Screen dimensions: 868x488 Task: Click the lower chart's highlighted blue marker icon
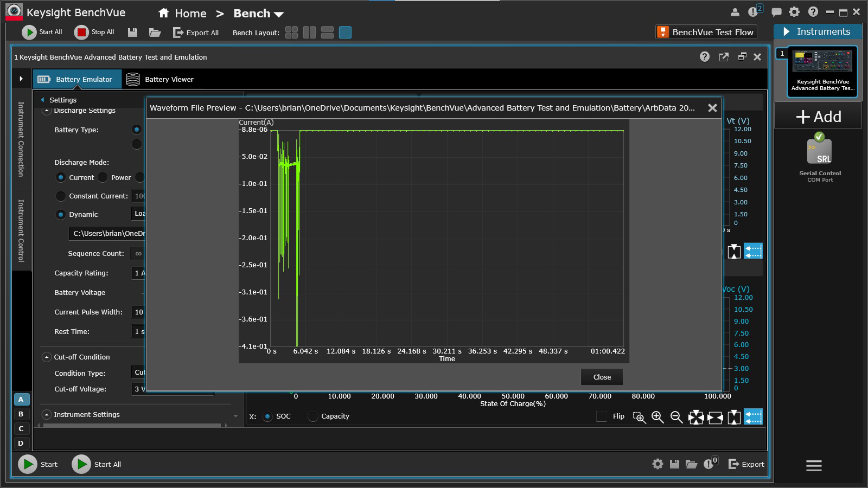tap(753, 417)
